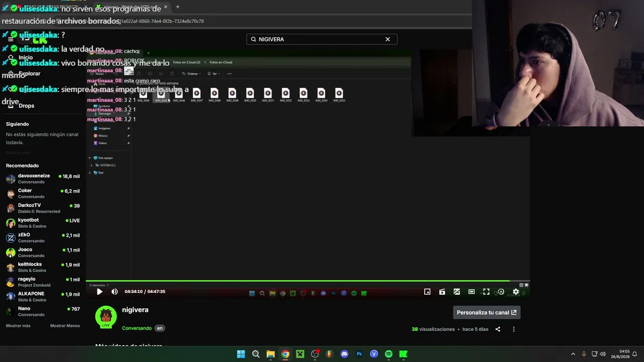Image resolution: width=644 pixels, height=362 pixels.
Task: Expand Este equipo in the streamed Explorer tree
Action: (90, 158)
